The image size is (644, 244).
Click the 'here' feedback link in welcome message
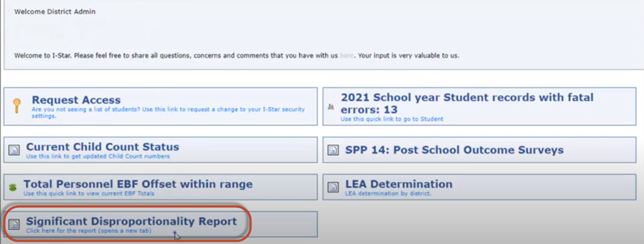coord(347,55)
